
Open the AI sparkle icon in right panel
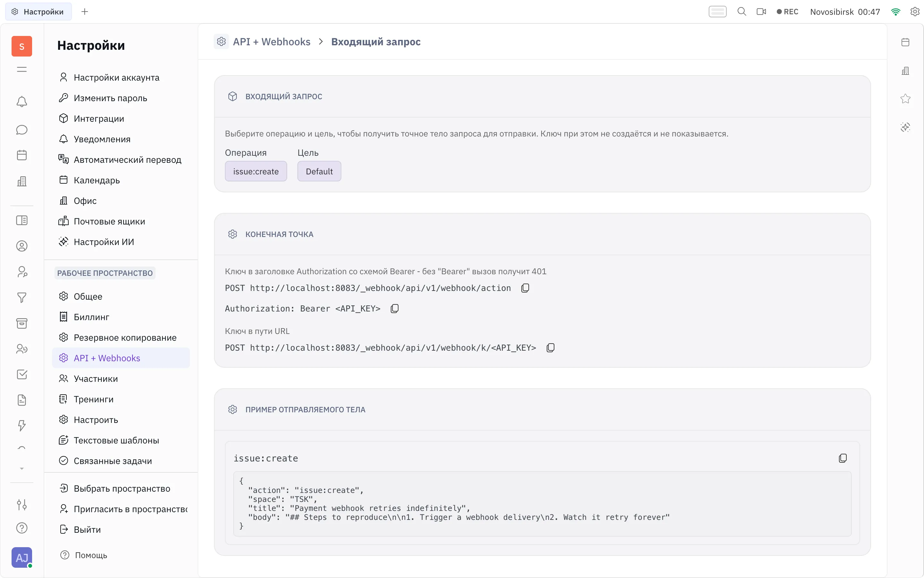coord(905,127)
